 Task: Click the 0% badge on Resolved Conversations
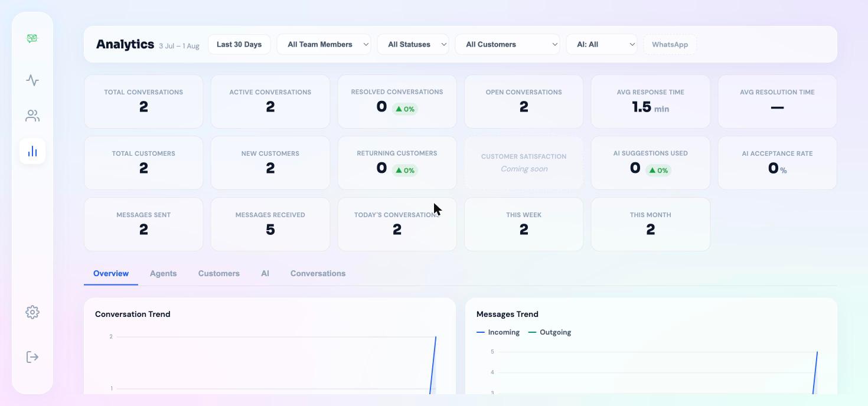405,109
